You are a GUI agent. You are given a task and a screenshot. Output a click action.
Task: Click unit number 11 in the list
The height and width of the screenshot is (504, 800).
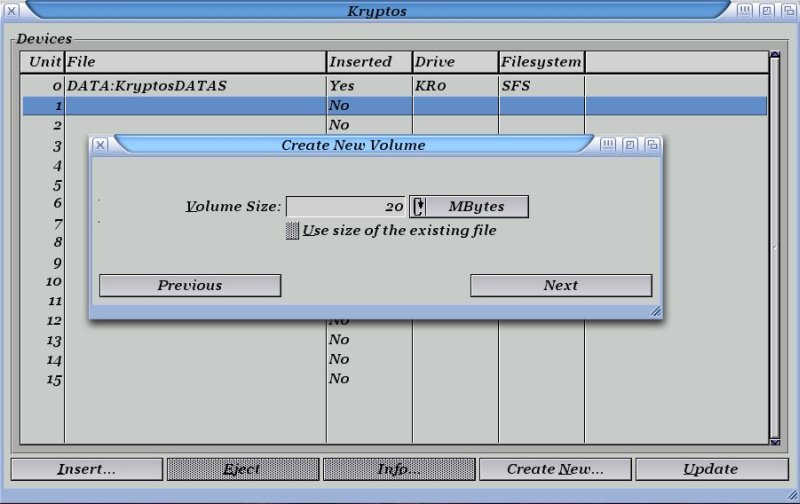coord(55,301)
